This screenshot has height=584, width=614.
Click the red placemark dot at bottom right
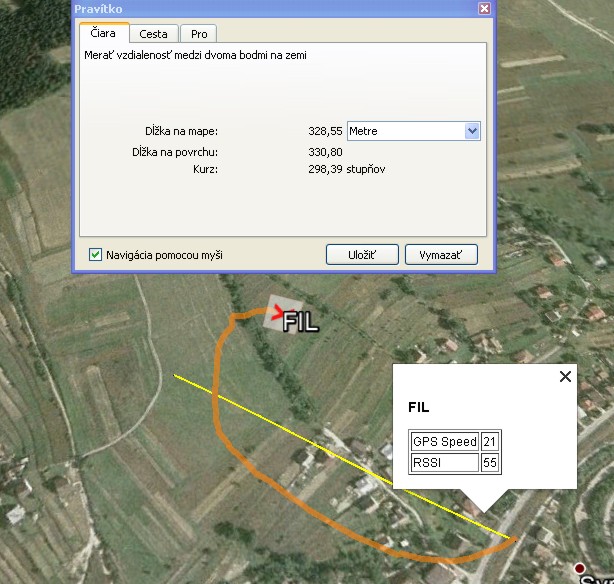(x=579, y=569)
